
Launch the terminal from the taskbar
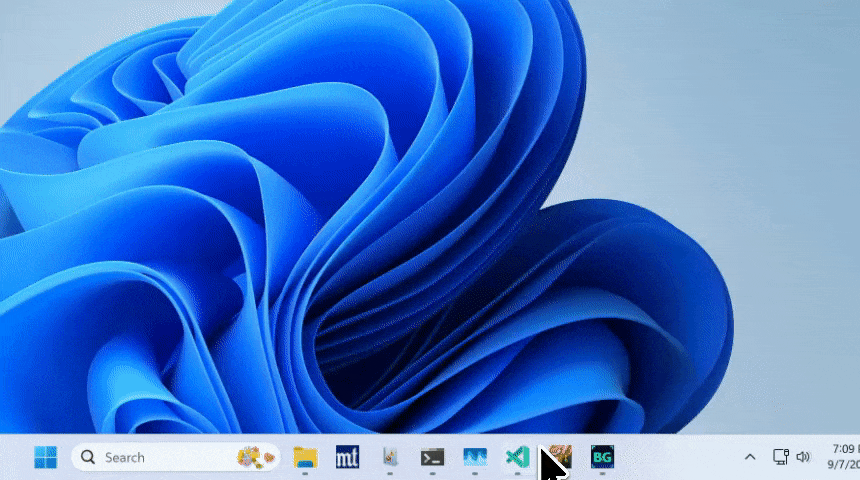coord(432,457)
